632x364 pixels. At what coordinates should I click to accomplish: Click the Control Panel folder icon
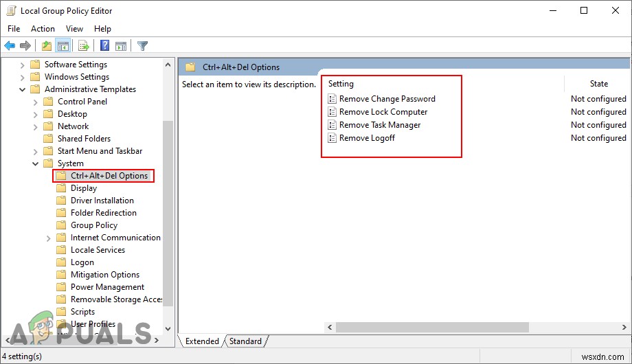[x=48, y=102]
